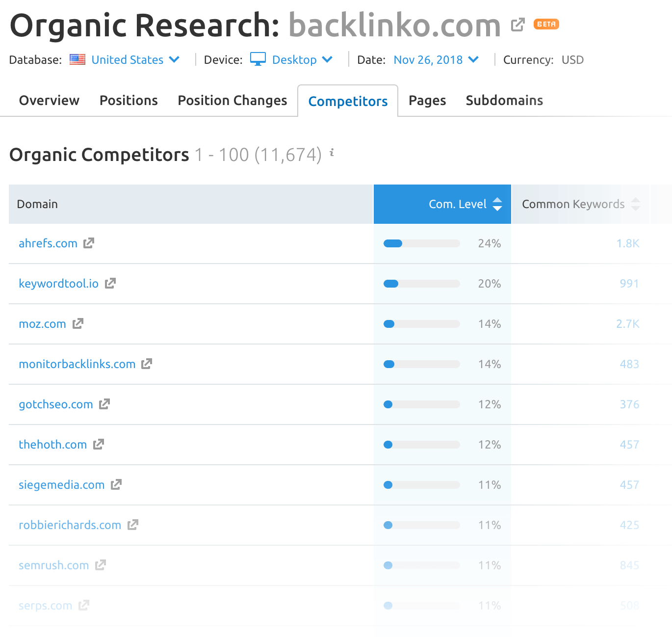The image size is (672, 637).
Task: Open monitorbacklinks.com external link icon
Action: (x=147, y=364)
